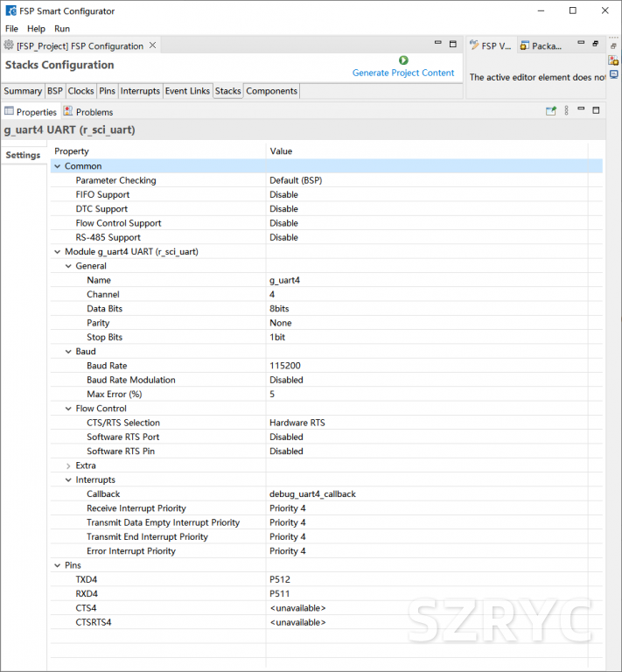Close the FSP Configuration editor tab

153,45
